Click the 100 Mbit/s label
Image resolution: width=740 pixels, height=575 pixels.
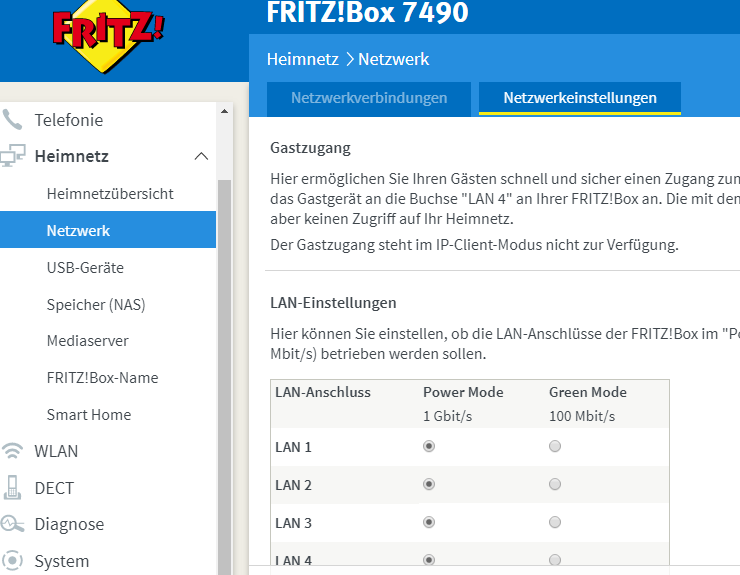(582, 416)
